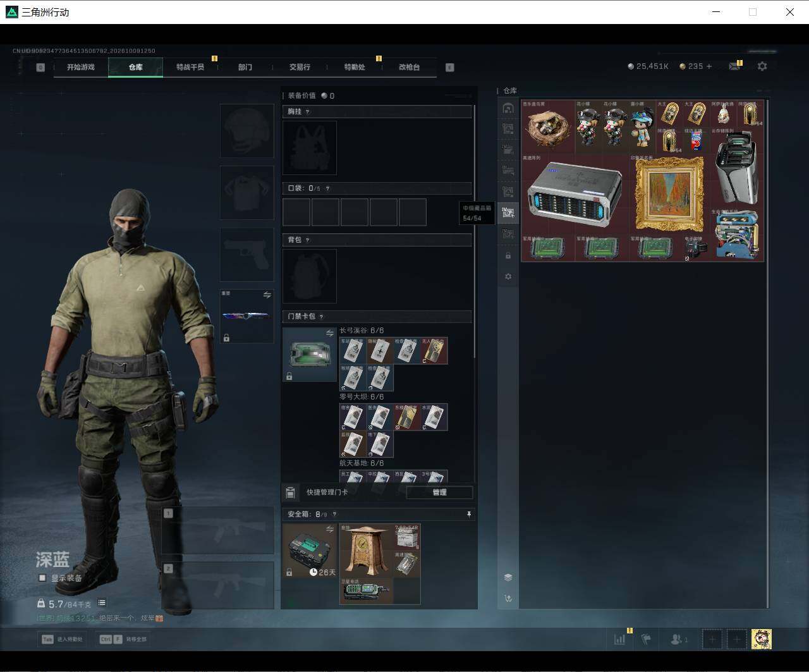Toggle the 显示装备 checkbox
Viewport: 809px width, 672px height.
(42, 578)
